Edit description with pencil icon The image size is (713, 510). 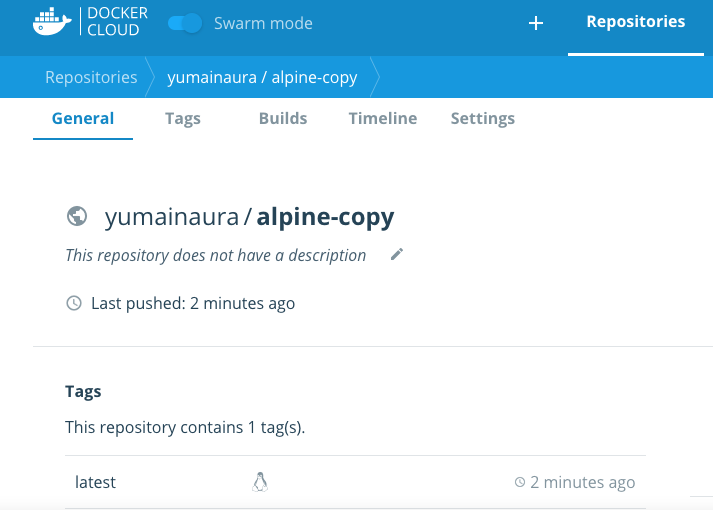click(x=397, y=254)
